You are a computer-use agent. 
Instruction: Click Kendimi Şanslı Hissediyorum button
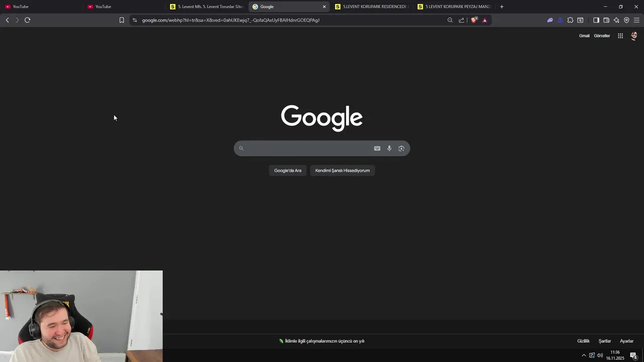(343, 170)
